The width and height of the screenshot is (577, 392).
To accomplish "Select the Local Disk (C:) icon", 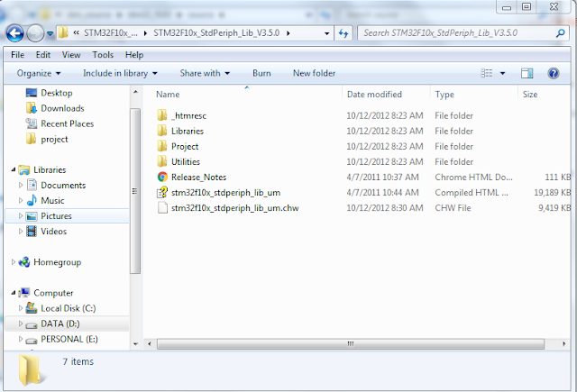I will coord(32,308).
